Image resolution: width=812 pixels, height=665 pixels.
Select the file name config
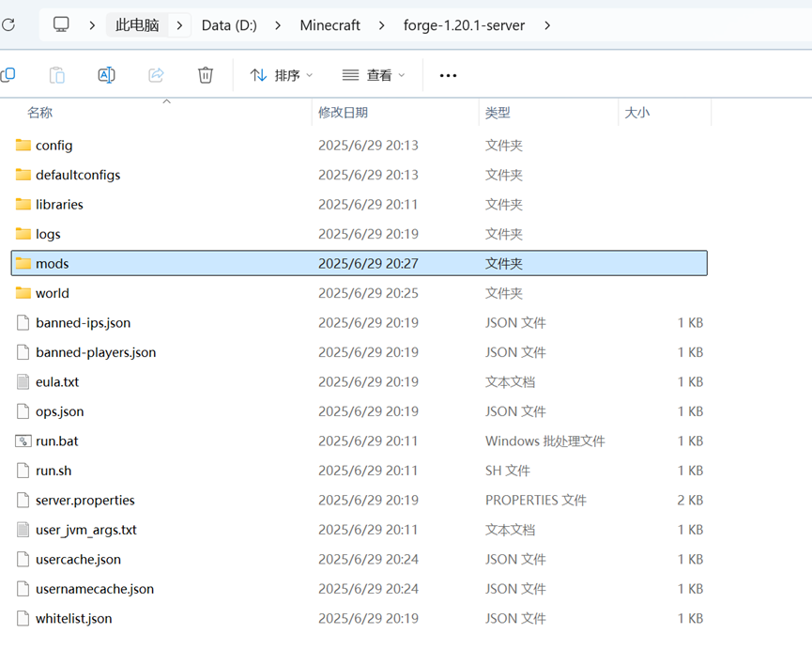(54, 146)
